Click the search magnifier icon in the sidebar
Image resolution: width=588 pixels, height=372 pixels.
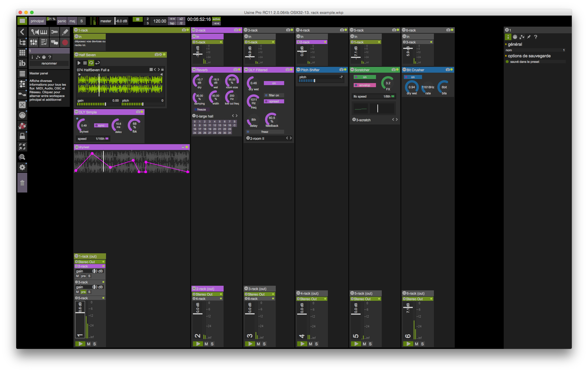[x=22, y=157]
